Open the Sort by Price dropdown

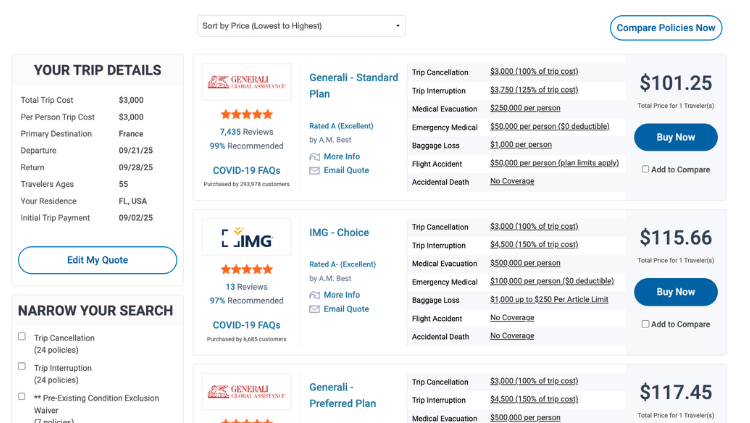pyautogui.click(x=301, y=26)
